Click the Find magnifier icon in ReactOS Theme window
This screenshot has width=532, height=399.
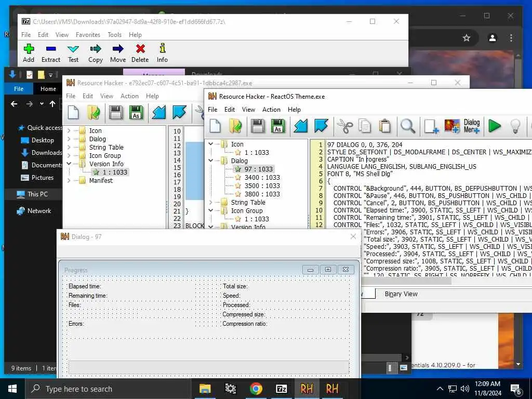click(407, 126)
